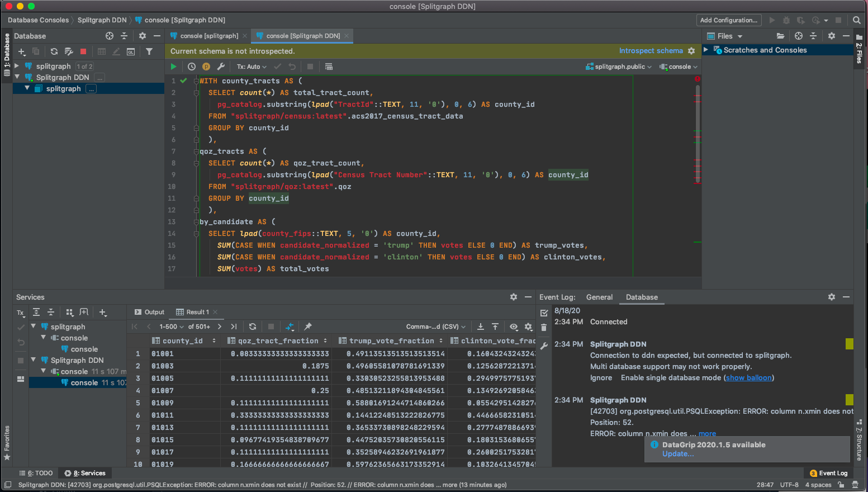Screen dimensions: 868x492
Task: Click red disconnect square in Database panel
Action: tap(83, 51)
